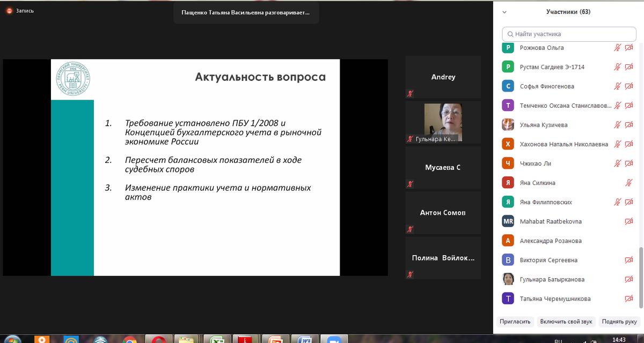This screenshot has height=343, width=644.
Task: Select participant Александра Розанова in list
Action: click(550, 241)
